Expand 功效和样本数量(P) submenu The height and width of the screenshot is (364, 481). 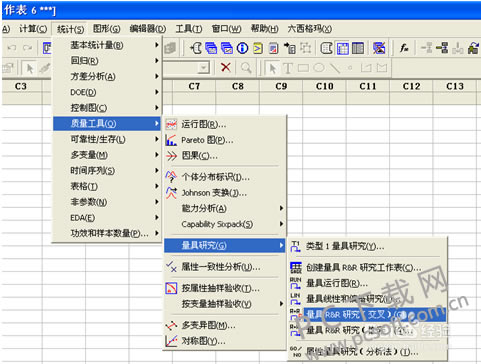click(x=107, y=233)
